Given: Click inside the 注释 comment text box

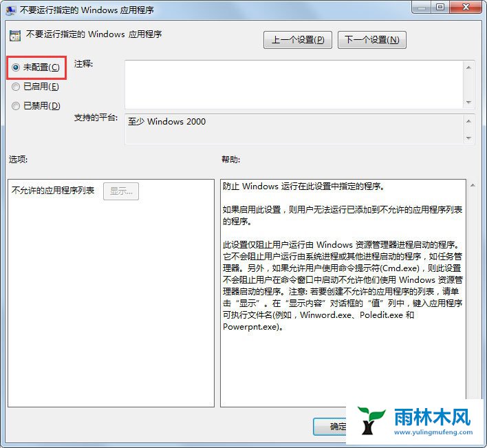Looking at the screenshot, I should tap(294, 85).
